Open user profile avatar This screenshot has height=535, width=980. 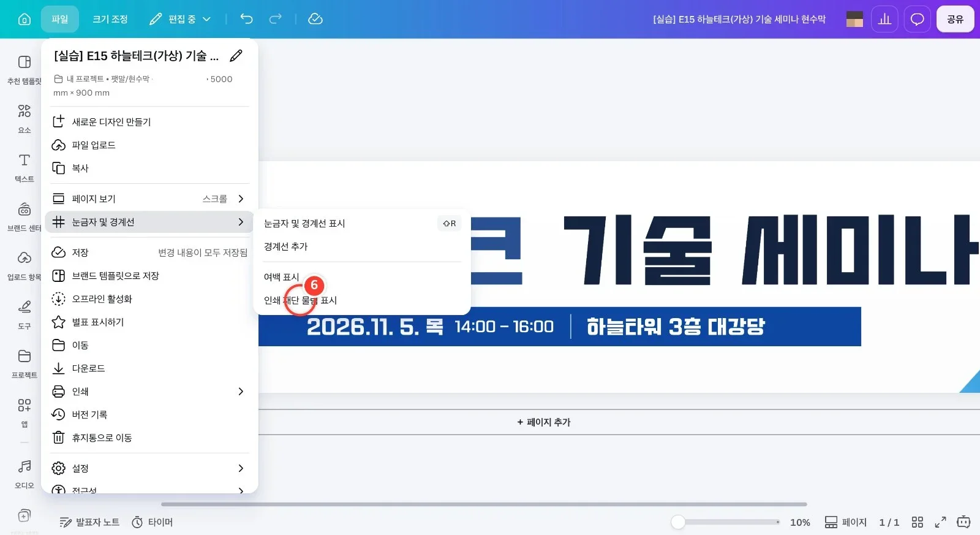(x=854, y=19)
